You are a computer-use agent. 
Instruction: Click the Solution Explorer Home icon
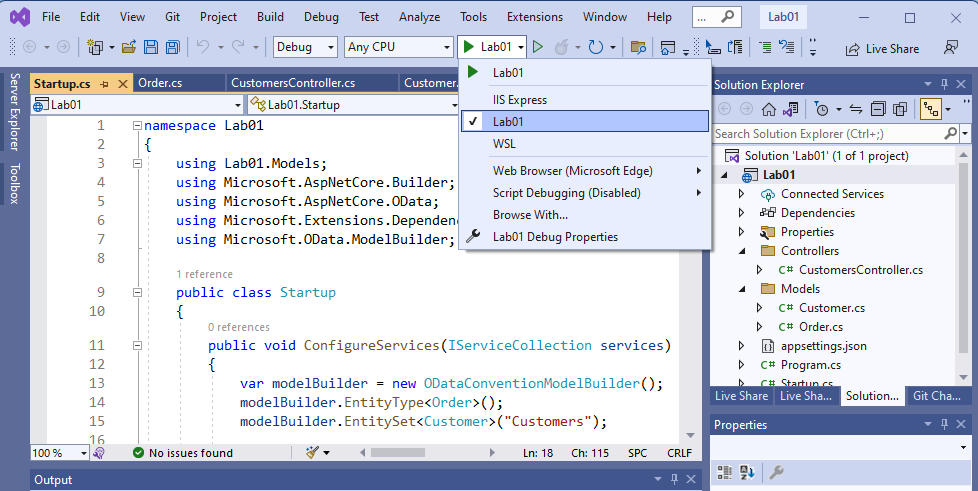(768, 110)
